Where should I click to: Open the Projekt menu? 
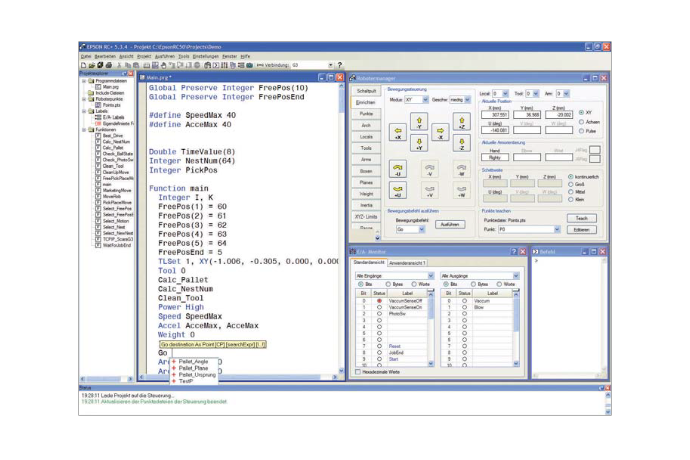point(143,56)
